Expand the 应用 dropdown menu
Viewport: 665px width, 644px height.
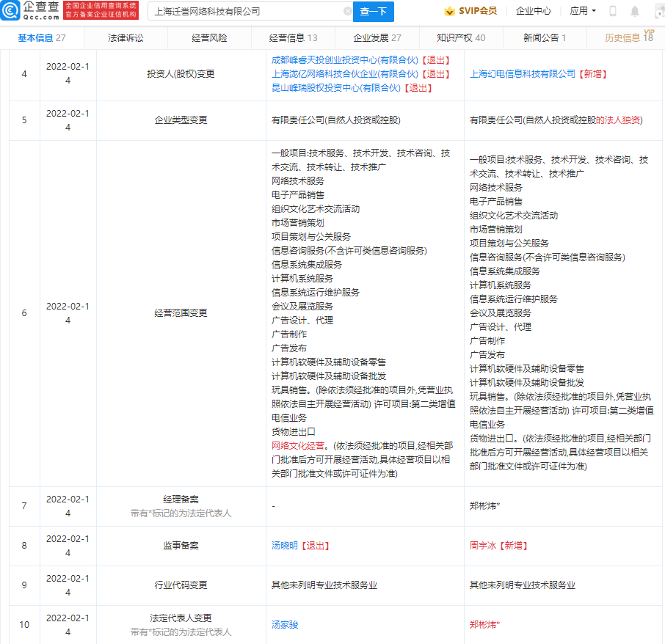coord(583,12)
